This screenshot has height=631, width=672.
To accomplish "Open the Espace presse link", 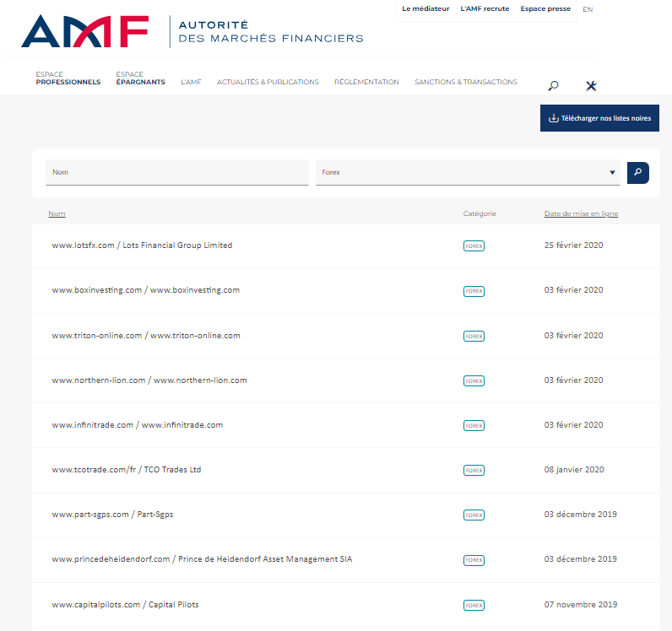I will [545, 9].
